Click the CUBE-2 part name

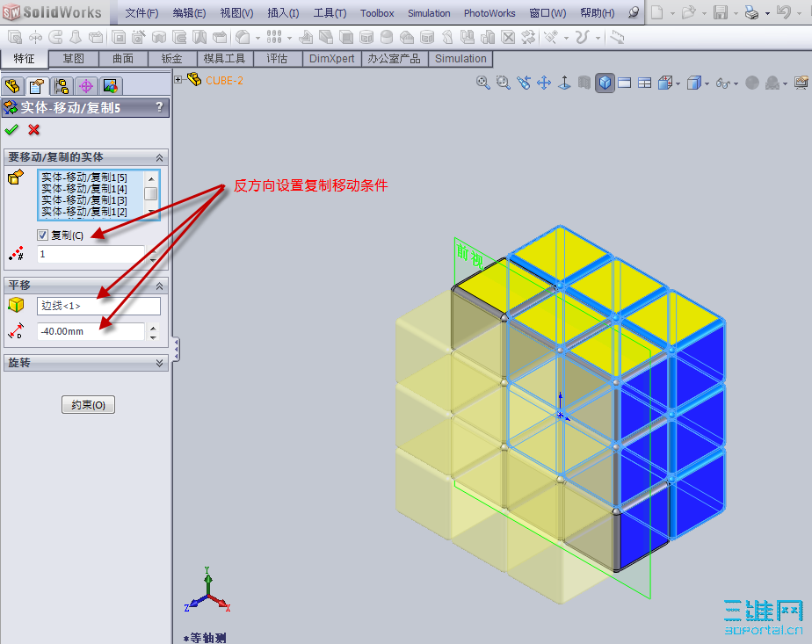(224, 80)
